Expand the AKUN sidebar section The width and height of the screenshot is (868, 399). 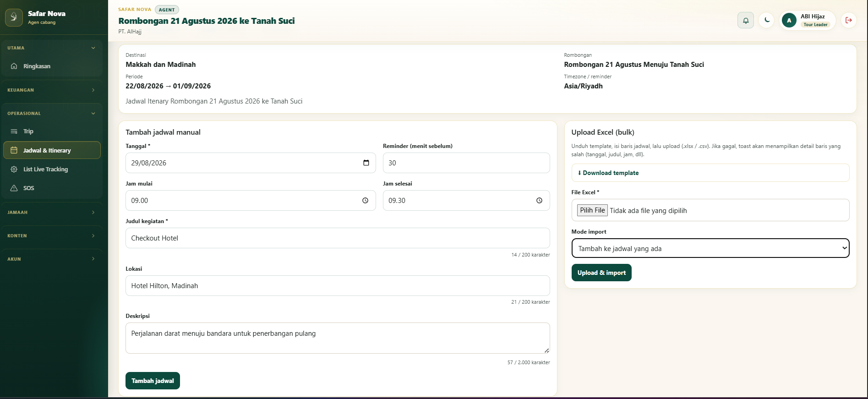pos(52,259)
